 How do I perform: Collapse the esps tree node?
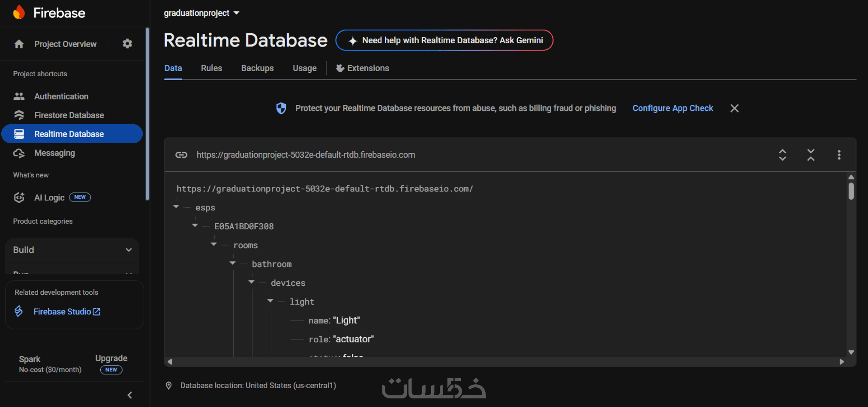(x=176, y=207)
